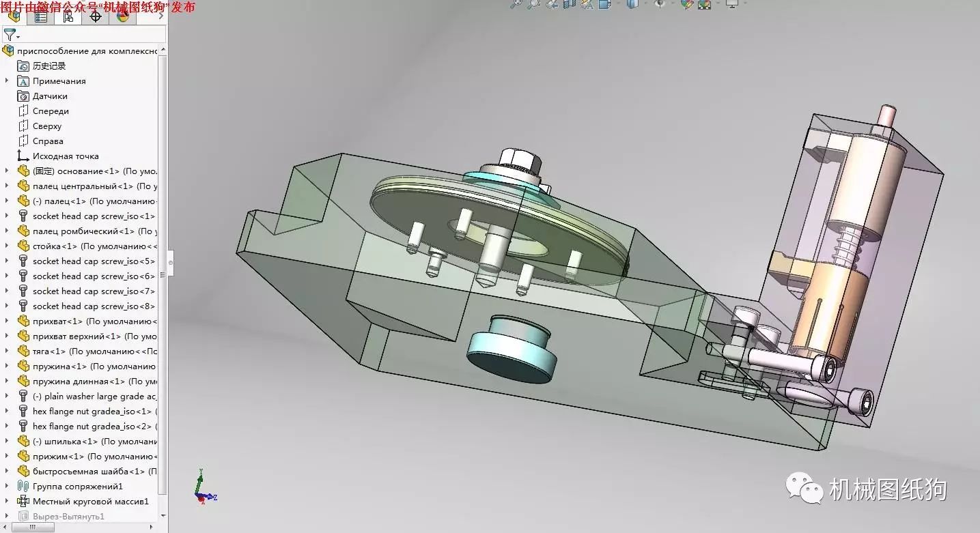The height and width of the screenshot is (533, 980).
Task: Click the panel collapse handle beside the tree
Action: [171, 263]
